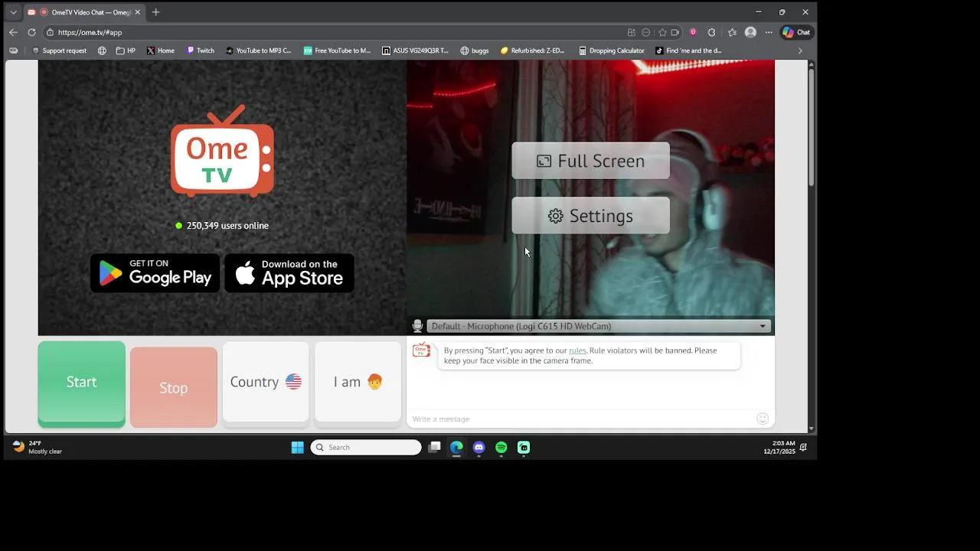
Task: Reload the OmeTV page
Action: point(31,32)
